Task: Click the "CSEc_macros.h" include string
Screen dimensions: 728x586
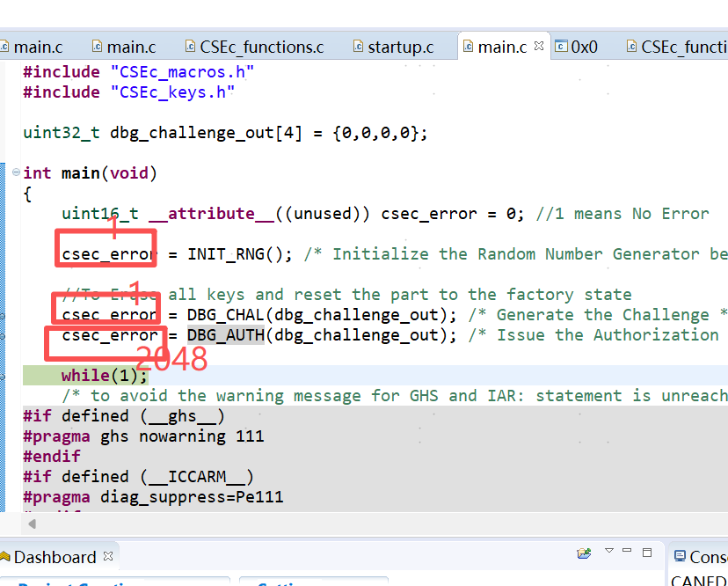Action: (182, 72)
